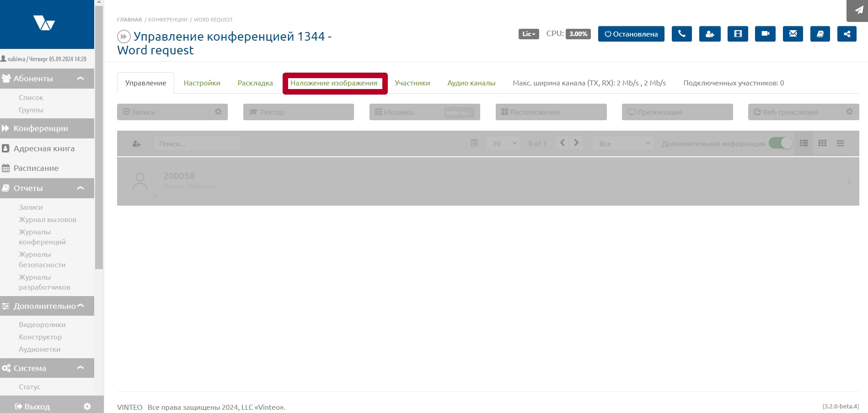
Task: Click the film strip icon button
Action: tap(738, 34)
